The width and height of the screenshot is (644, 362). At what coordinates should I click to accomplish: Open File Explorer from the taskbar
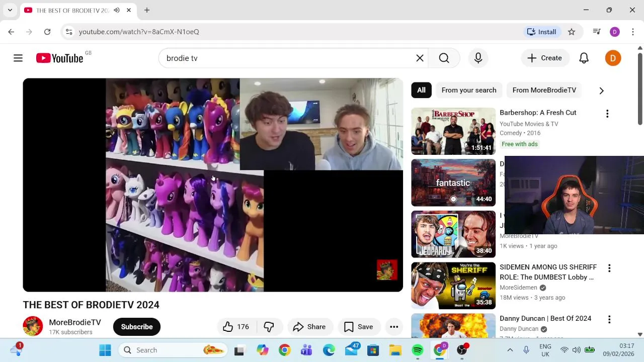pyautogui.click(x=395, y=350)
